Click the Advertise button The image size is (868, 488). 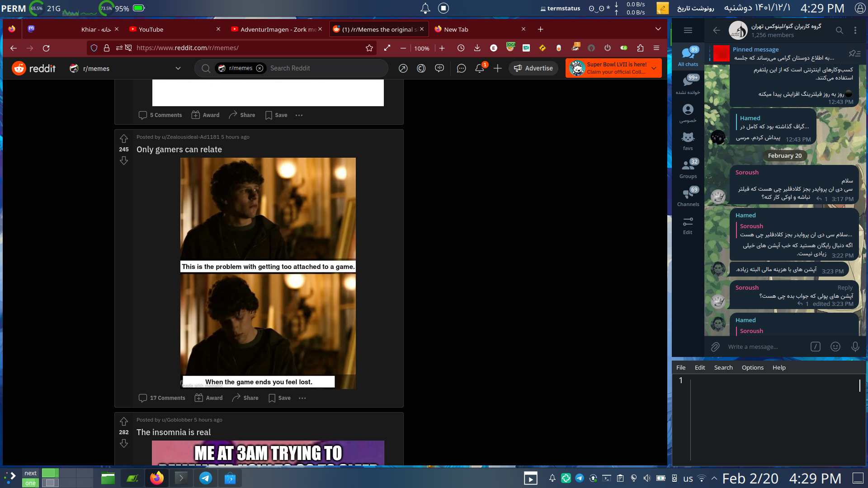pyautogui.click(x=533, y=68)
